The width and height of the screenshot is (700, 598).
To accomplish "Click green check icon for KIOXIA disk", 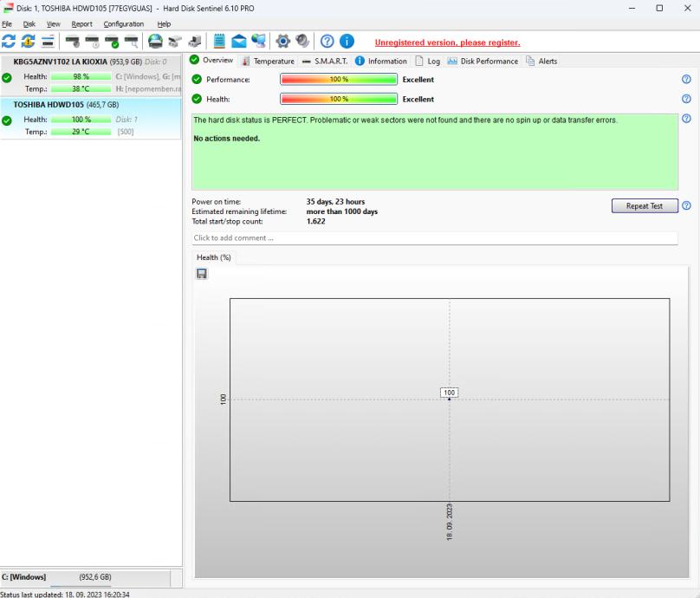I will coord(7,78).
